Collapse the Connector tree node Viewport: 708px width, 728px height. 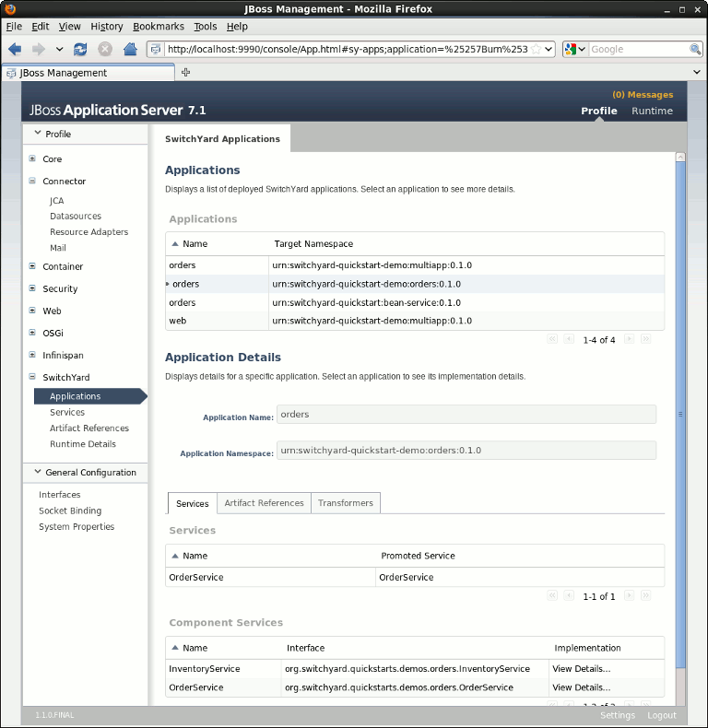click(32, 181)
